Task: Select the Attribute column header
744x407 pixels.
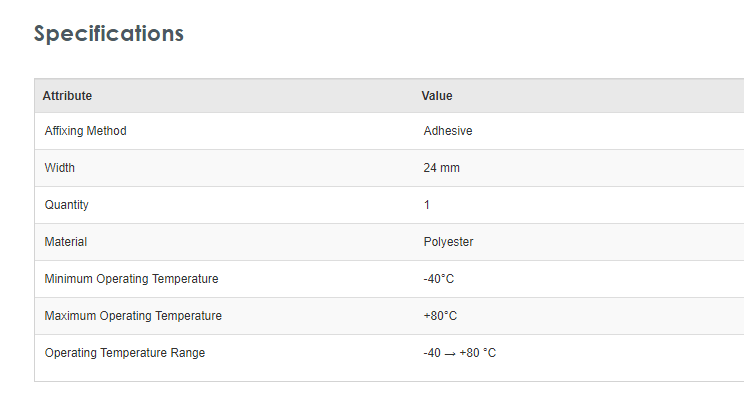Action: 67,96
